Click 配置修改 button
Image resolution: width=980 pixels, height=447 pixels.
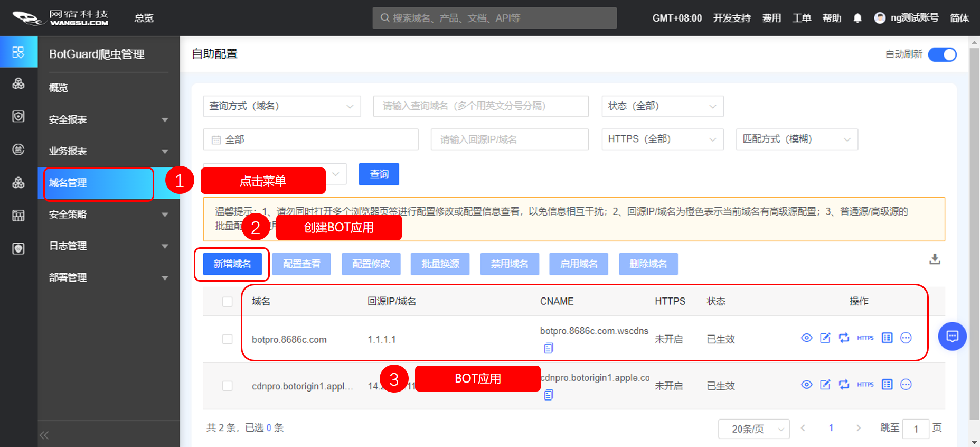pos(371,264)
